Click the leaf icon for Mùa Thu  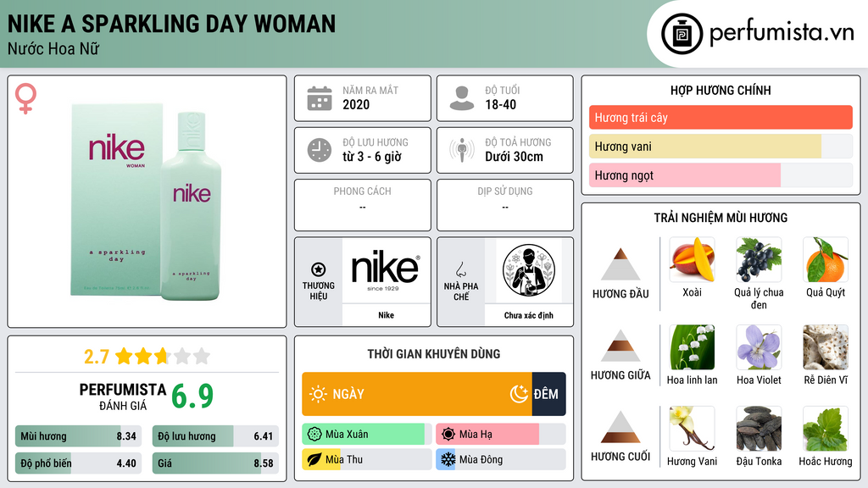pyautogui.click(x=314, y=459)
